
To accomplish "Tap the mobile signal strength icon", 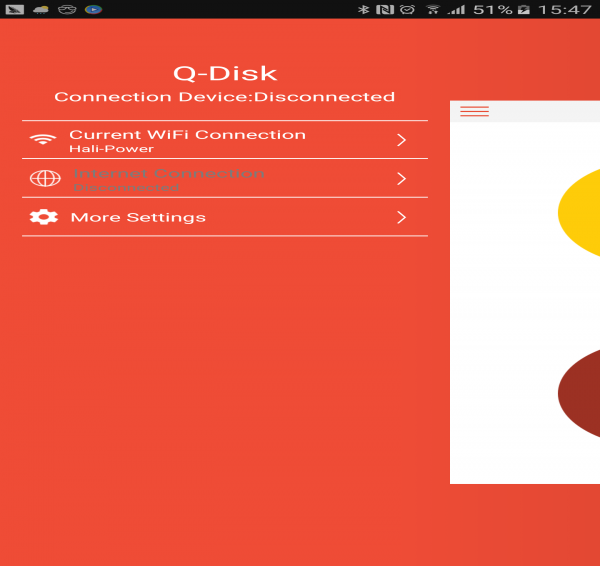I will 456,9.
